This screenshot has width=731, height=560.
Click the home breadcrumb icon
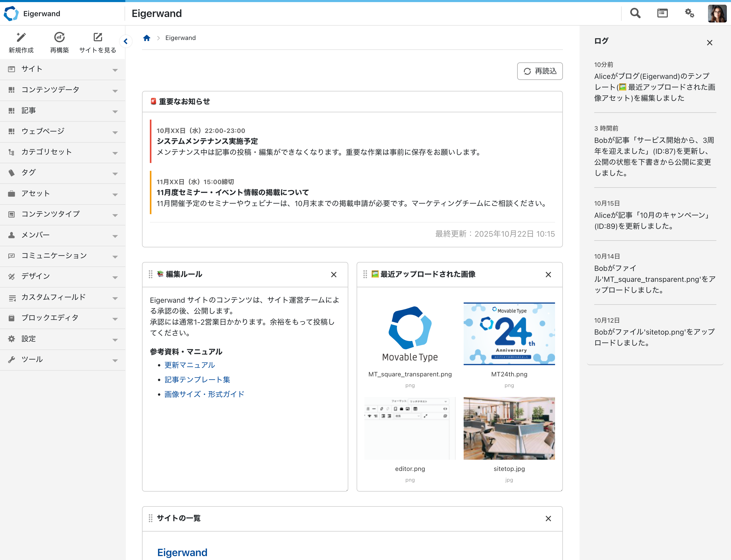tap(147, 38)
